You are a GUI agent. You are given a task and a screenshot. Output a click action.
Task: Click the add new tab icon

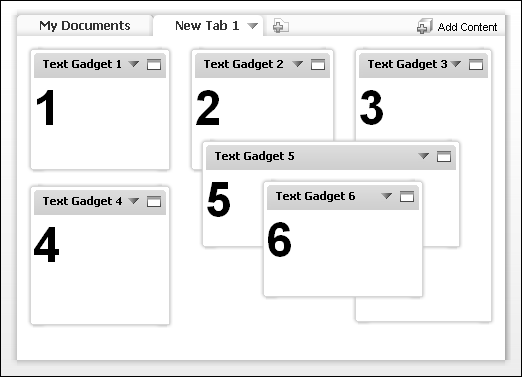281,26
